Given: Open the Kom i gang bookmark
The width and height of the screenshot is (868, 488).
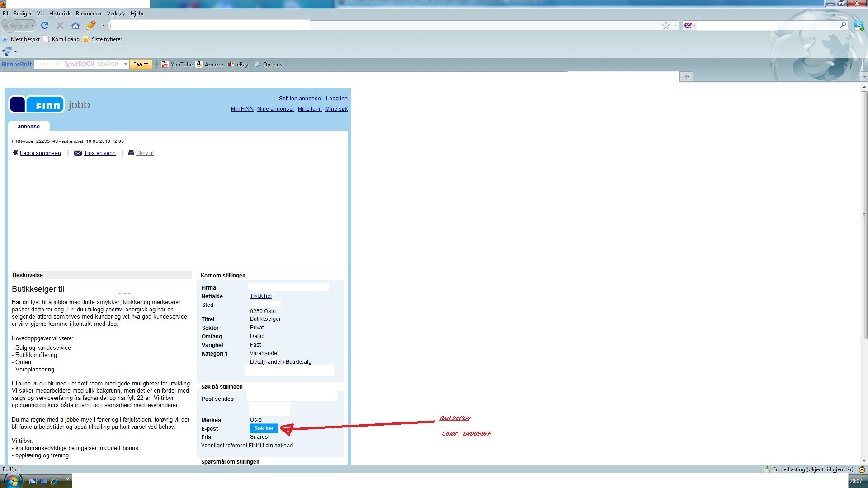Looking at the screenshot, I should (x=61, y=39).
